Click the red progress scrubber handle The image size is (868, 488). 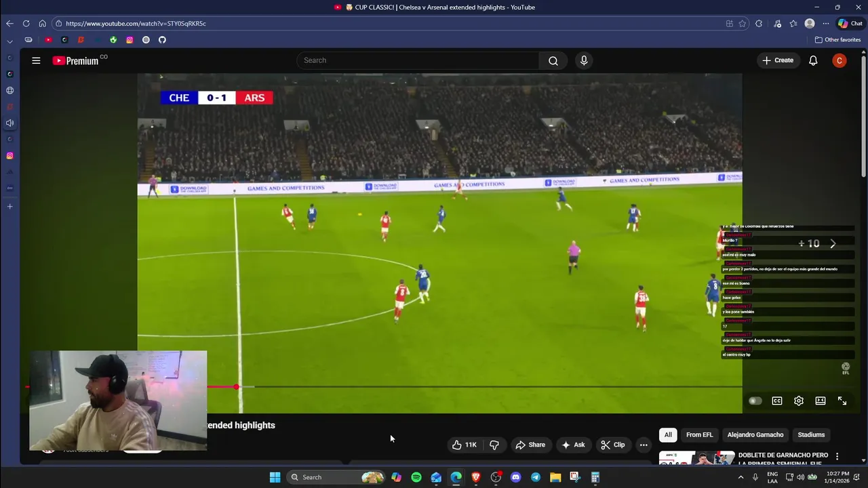[x=236, y=387]
